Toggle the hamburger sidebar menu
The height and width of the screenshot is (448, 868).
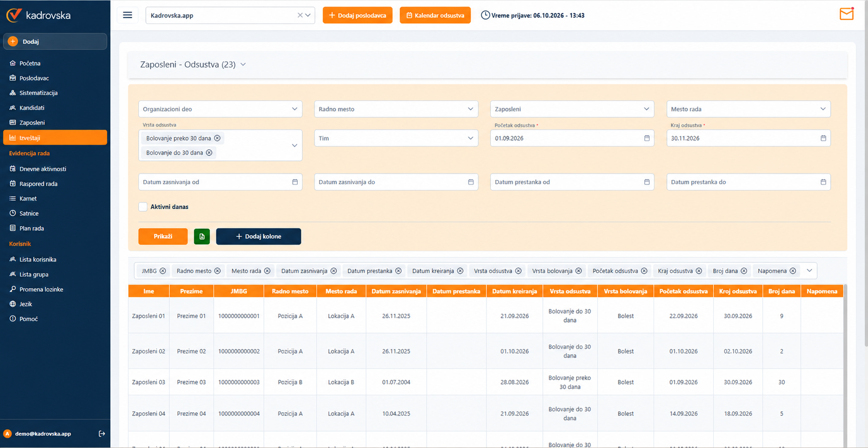(127, 15)
